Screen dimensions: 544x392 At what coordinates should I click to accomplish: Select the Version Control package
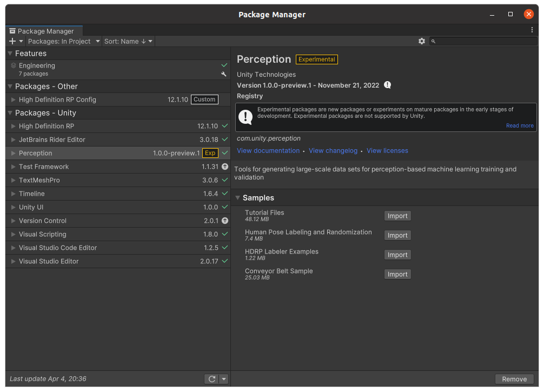pos(118,221)
